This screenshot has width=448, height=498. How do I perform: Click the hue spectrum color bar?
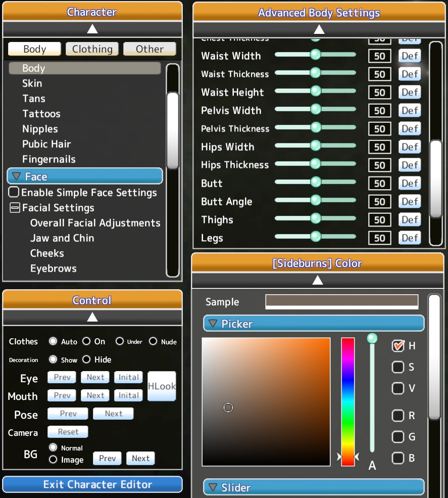click(x=348, y=401)
